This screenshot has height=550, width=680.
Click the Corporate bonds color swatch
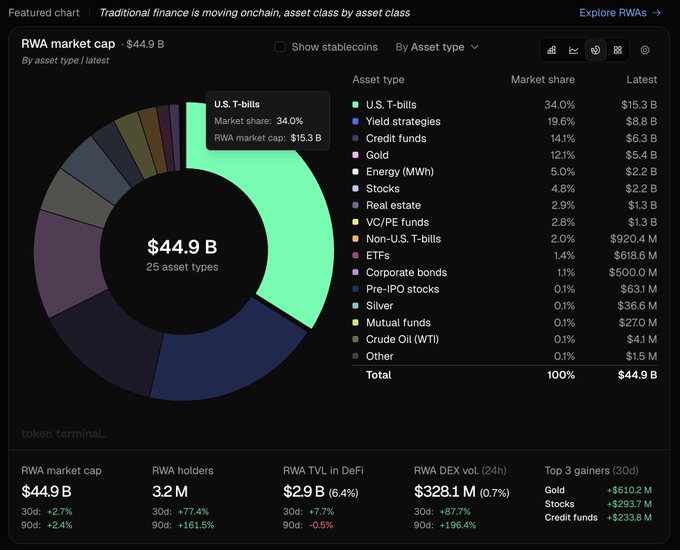(x=356, y=272)
